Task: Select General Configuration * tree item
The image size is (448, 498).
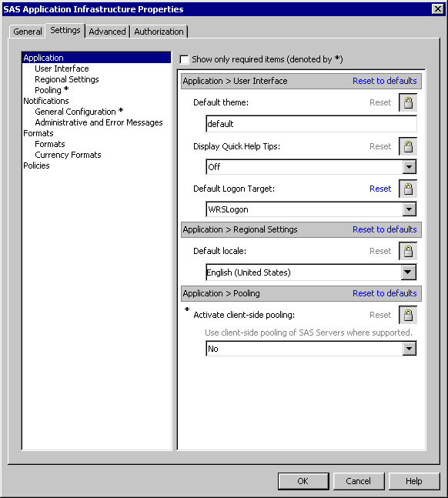Action: tap(79, 112)
